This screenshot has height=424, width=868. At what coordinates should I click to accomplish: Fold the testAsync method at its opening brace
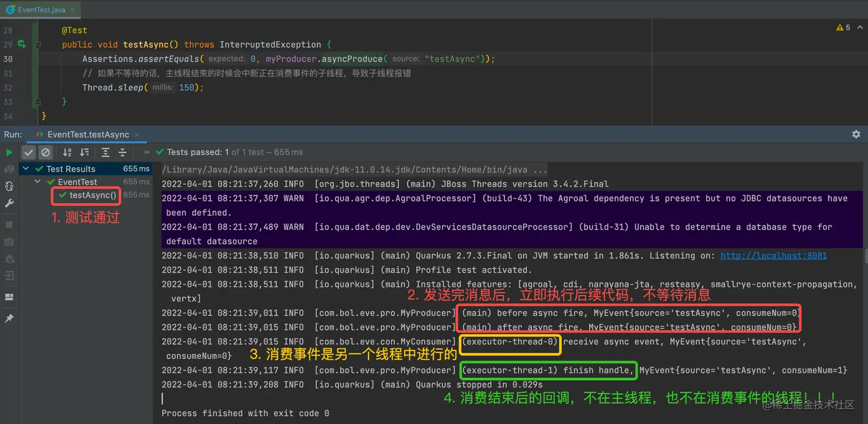(37, 44)
